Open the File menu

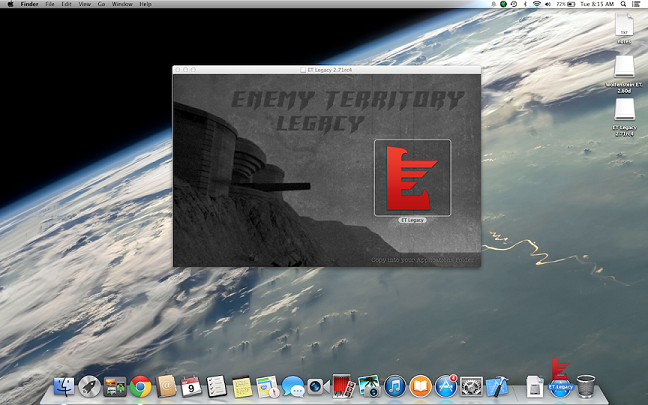(50, 4)
